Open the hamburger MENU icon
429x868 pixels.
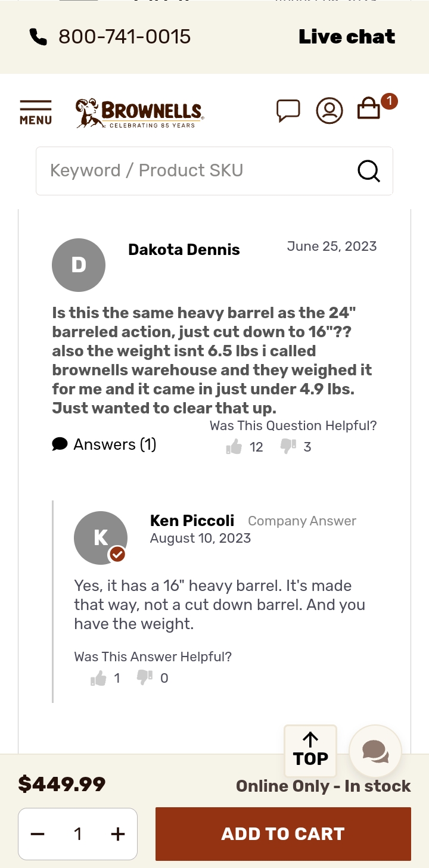point(36,113)
